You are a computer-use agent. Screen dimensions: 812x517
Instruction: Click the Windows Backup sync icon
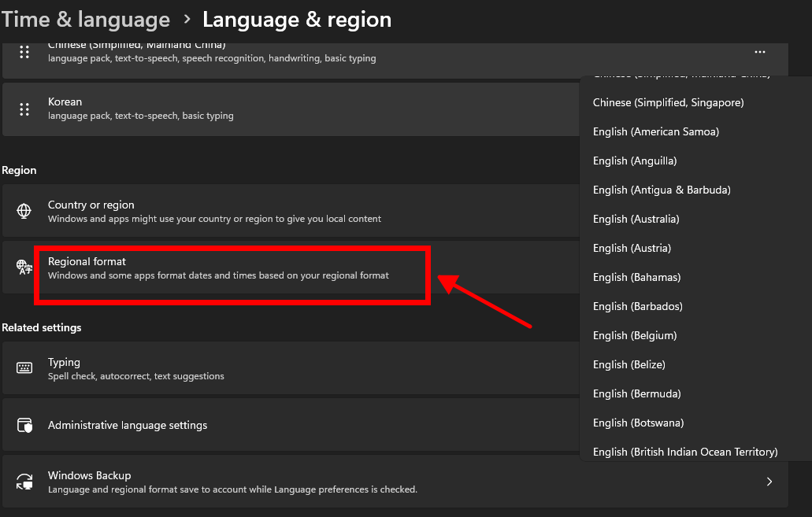(x=24, y=482)
